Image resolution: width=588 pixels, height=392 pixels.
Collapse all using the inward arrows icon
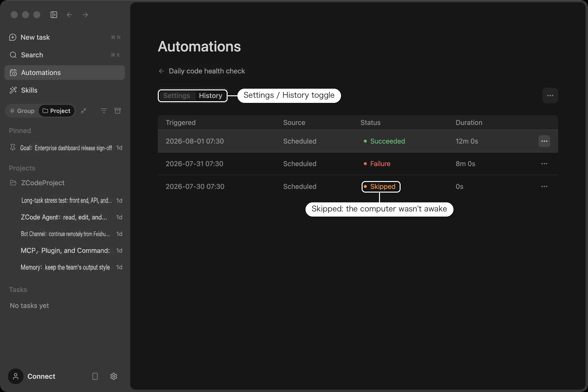point(84,111)
